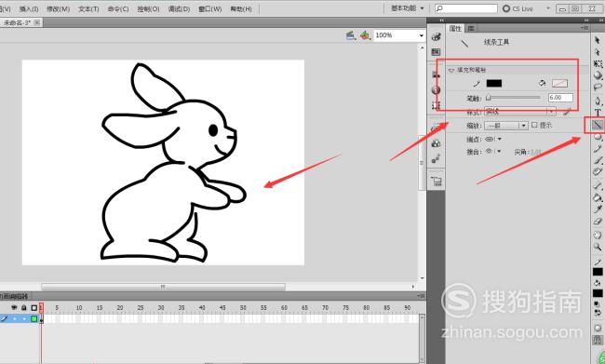Select the Paint Bucket tool
Image resolution: width=605 pixels, height=364 pixels.
tap(598, 197)
